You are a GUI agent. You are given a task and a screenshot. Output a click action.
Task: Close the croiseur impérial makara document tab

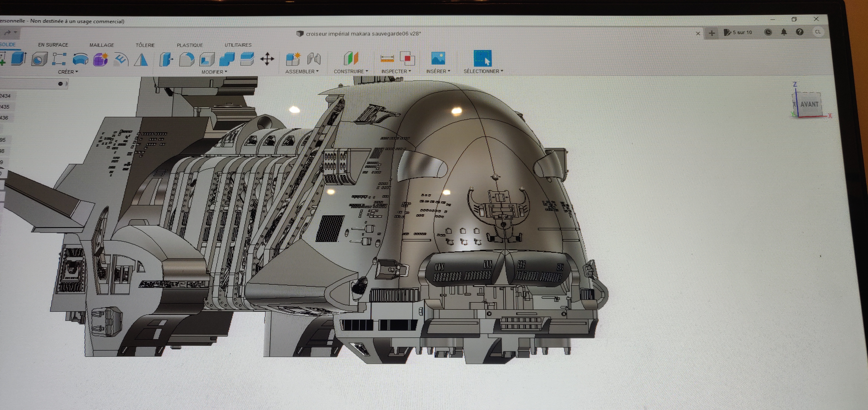tap(698, 33)
